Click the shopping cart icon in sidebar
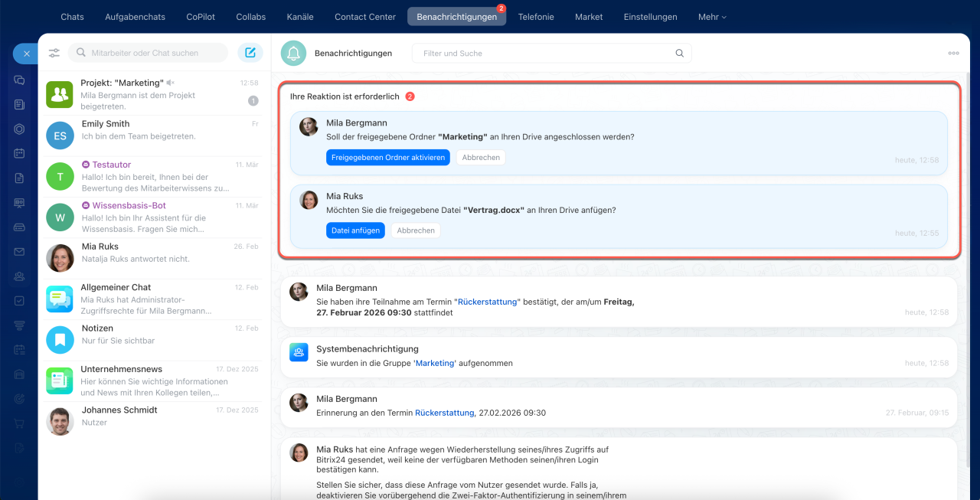Screen dimensions: 980x500 [x=19, y=423]
